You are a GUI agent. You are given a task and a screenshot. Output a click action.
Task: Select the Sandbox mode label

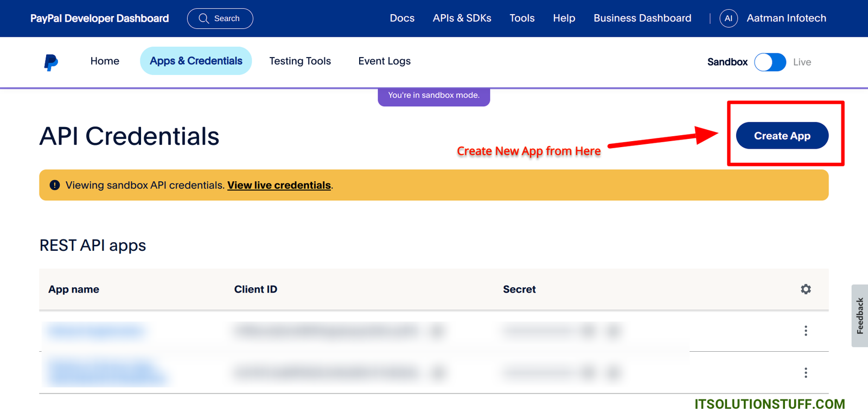727,62
